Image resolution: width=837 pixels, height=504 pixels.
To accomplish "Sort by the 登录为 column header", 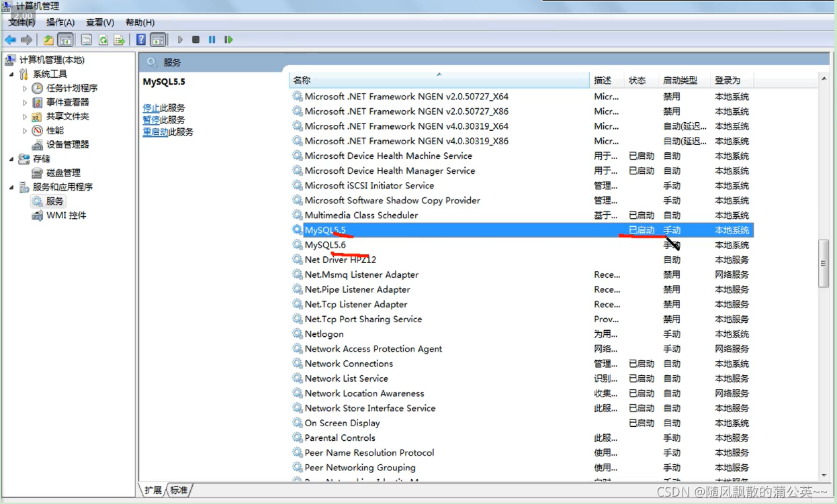I will [x=732, y=80].
